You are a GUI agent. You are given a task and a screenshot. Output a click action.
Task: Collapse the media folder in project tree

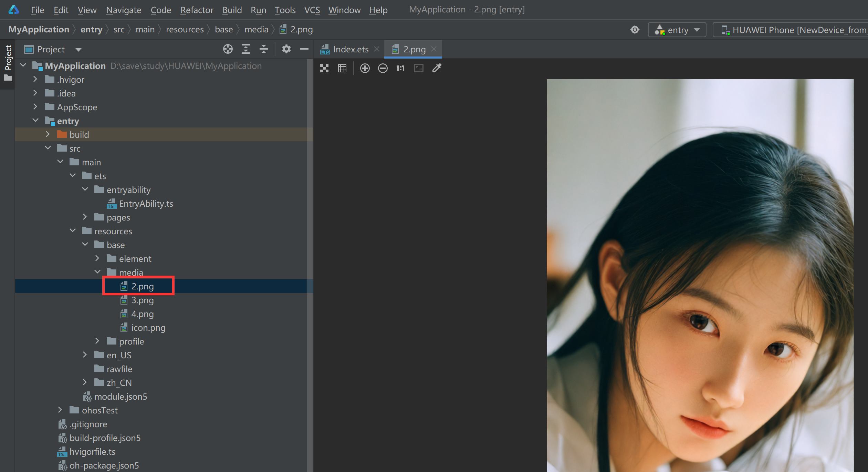click(97, 272)
